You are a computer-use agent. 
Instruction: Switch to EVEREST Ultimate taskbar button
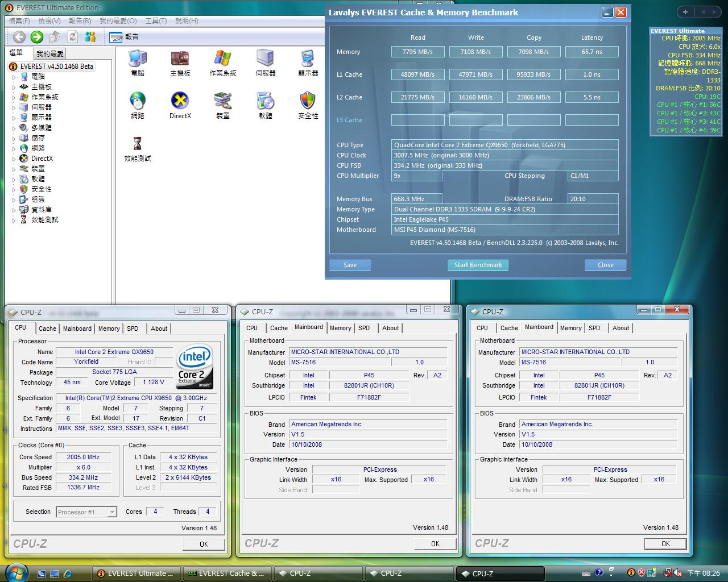[136, 573]
